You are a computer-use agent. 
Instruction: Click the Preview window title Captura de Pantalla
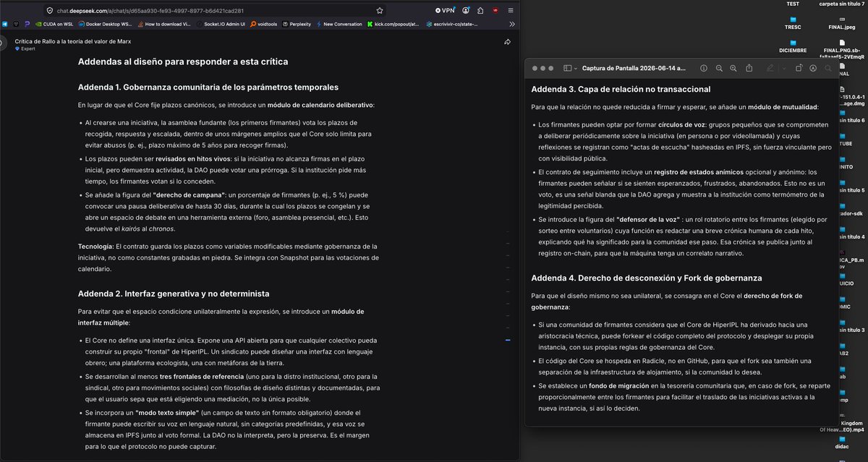tap(634, 68)
